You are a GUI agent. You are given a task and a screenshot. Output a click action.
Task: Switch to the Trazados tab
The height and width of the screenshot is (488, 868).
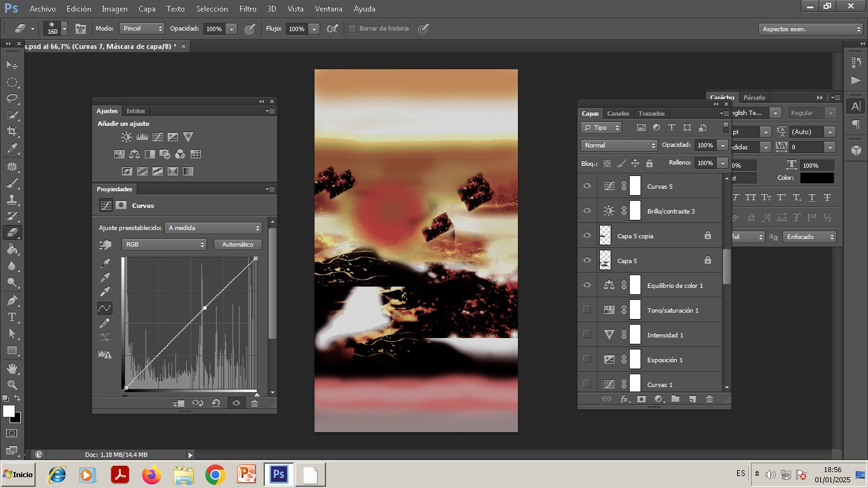click(651, 113)
